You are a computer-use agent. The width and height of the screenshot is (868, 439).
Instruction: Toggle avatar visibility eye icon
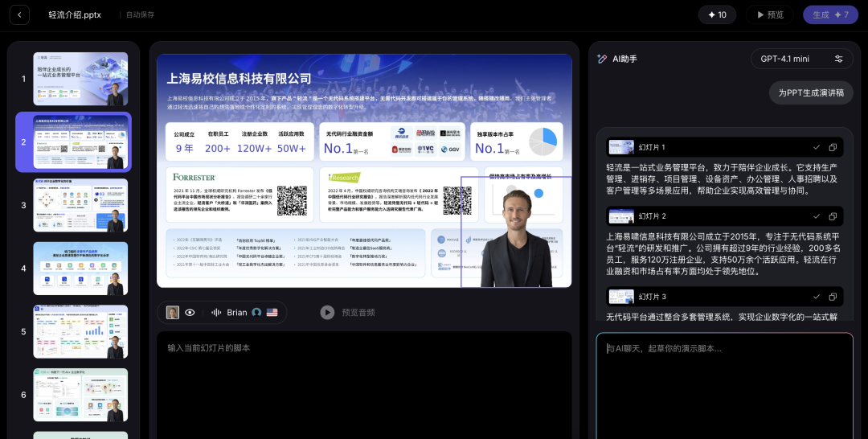click(x=190, y=312)
